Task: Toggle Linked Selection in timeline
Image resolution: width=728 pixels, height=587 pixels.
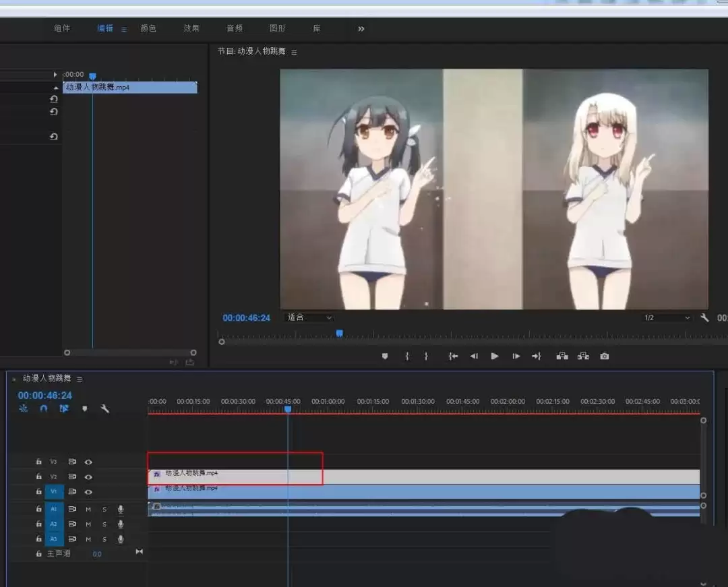Action: [x=64, y=408]
